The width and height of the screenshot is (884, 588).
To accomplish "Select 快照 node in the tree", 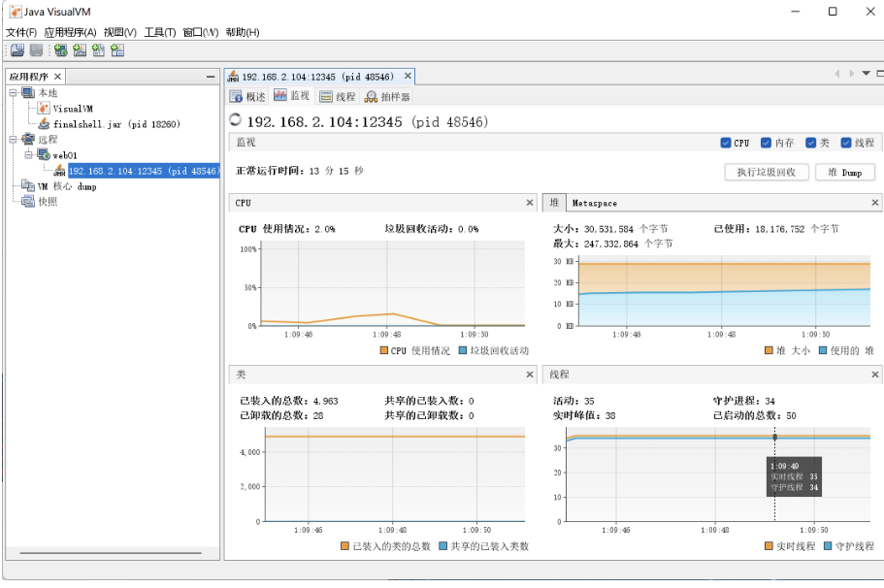I will click(x=48, y=201).
